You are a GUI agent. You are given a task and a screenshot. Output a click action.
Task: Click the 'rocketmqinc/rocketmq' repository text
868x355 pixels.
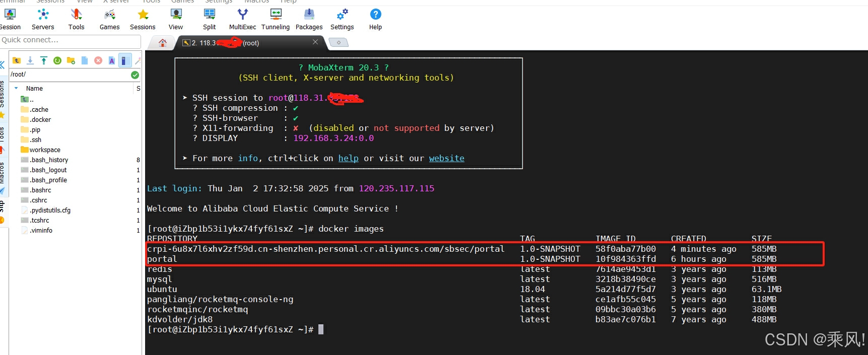[197, 309]
